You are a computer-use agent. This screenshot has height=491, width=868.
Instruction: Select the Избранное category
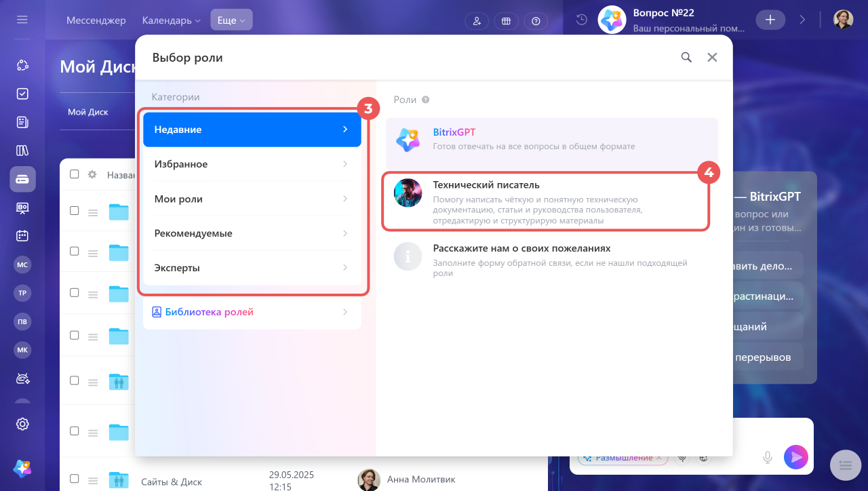tap(252, 164)
